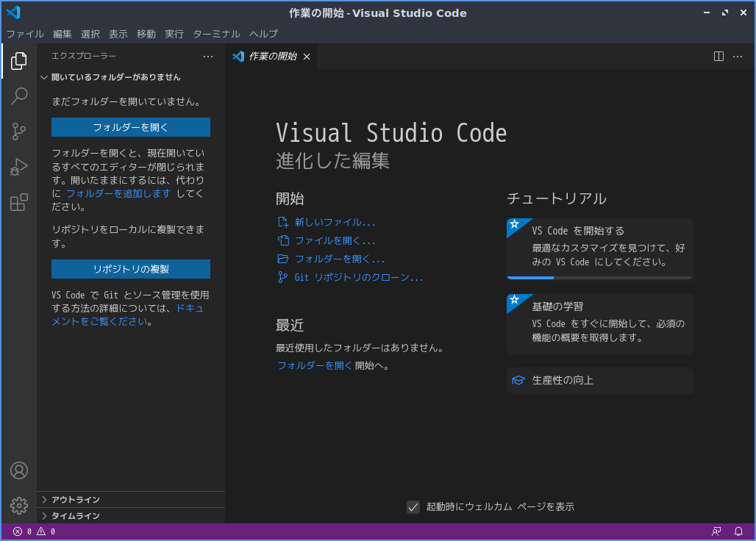Click the warnings count in status bar

(x=46, y=531)
